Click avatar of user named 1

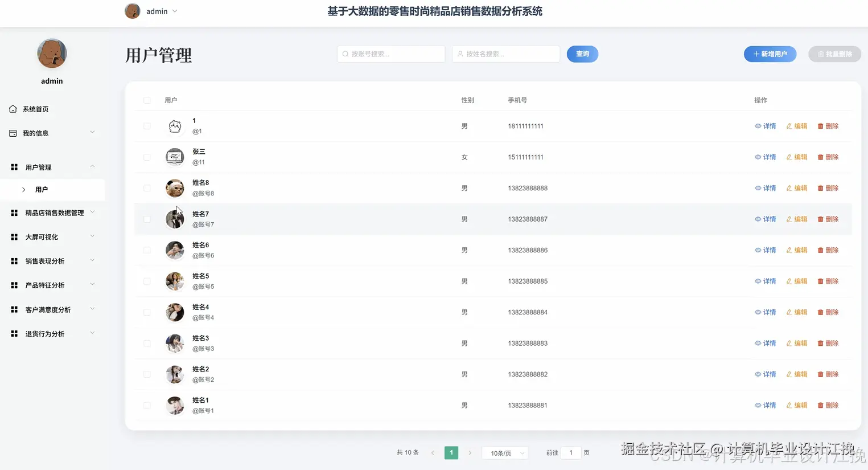point(175,126)
